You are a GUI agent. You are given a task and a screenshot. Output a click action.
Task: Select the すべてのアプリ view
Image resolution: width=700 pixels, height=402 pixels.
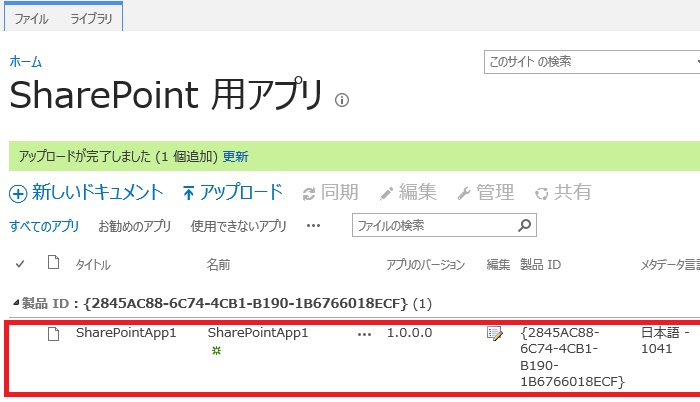tap(44, 226)
